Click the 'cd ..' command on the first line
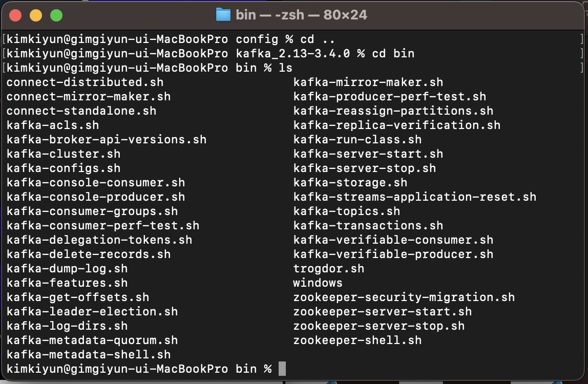Screen dimensions: 588x384 pos(317,39)
